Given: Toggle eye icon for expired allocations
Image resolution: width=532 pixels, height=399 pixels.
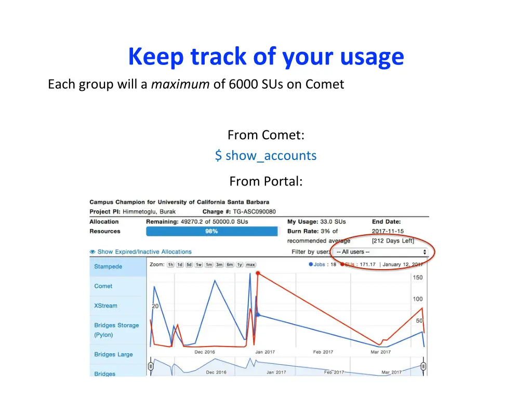Looking at the screenshot, I should pos(92,252).
